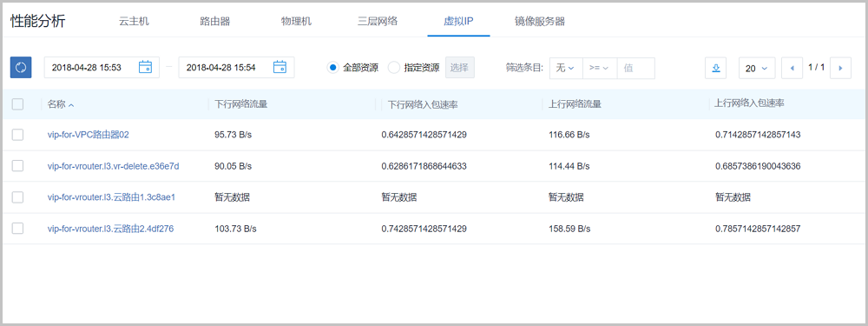868x326 pixels.
Task: Toggle the select-all header checkbox
Action: pos(17,103)
